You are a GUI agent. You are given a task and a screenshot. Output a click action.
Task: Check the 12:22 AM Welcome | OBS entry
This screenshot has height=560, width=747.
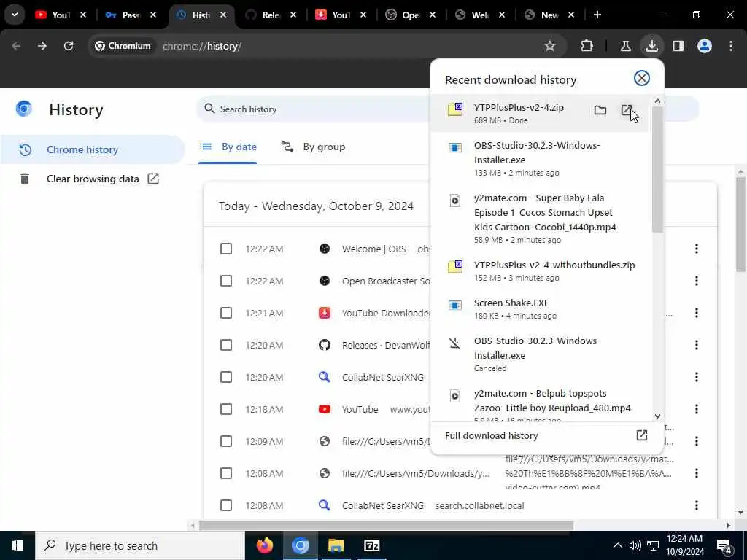pyautogui.click(x=226, y=249)
